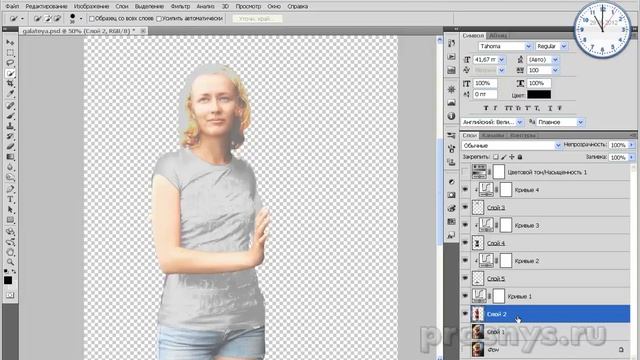640x360 pixels.
Task: Click the vertical scale 100% field
Action: pos(485,83)
